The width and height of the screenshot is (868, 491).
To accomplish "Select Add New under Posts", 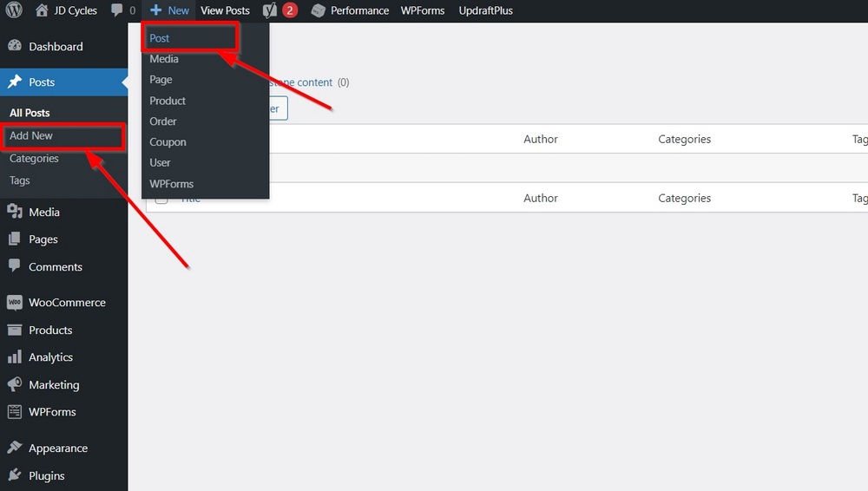I will tap(31, 135).
